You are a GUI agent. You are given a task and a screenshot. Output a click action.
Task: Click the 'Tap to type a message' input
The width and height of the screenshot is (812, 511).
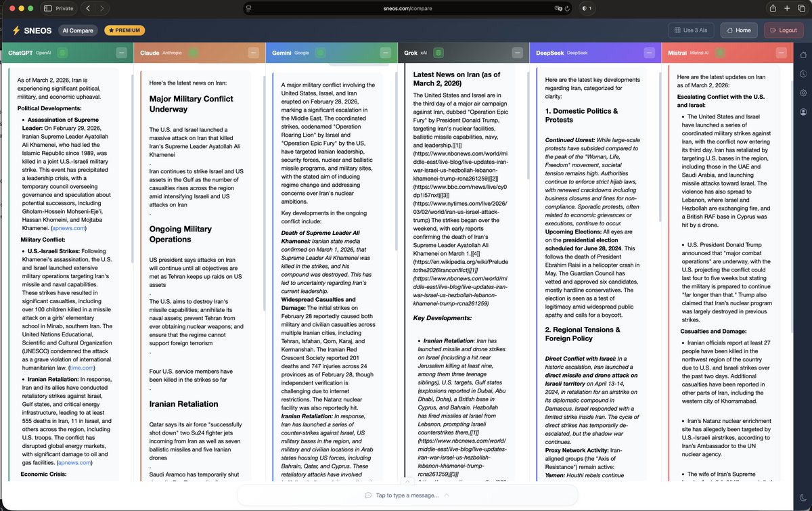coord(406,495)
